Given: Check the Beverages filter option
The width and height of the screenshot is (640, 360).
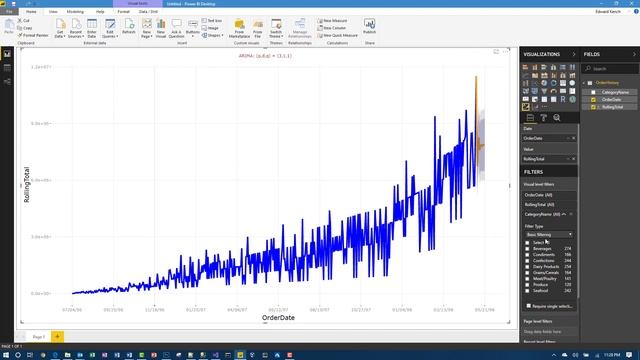Looking at the screenshot, I should click(x=527, y=249).
